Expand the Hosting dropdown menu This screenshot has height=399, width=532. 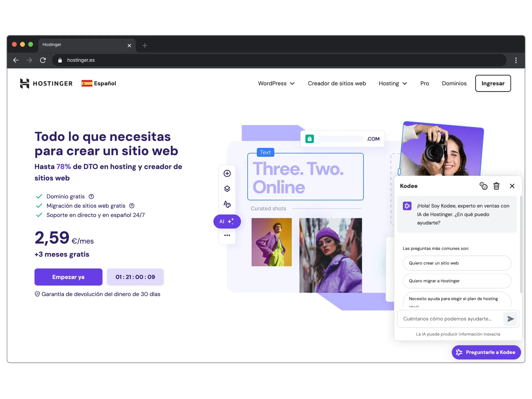393,83
